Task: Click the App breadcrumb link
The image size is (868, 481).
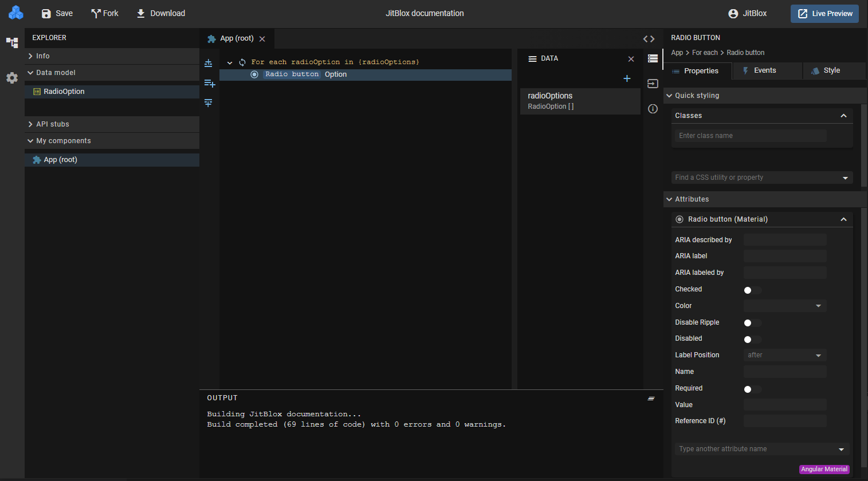Action: [x=677, y=53]
